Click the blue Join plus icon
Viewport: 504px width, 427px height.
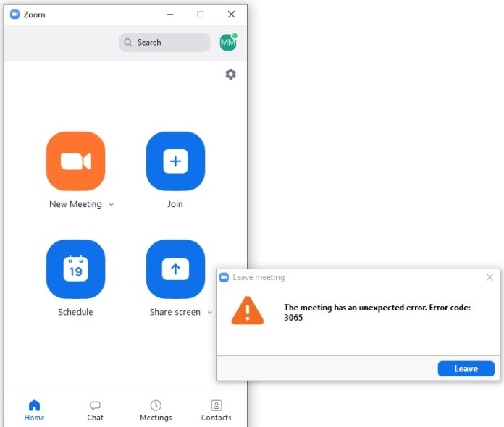(x=175, y=161)
